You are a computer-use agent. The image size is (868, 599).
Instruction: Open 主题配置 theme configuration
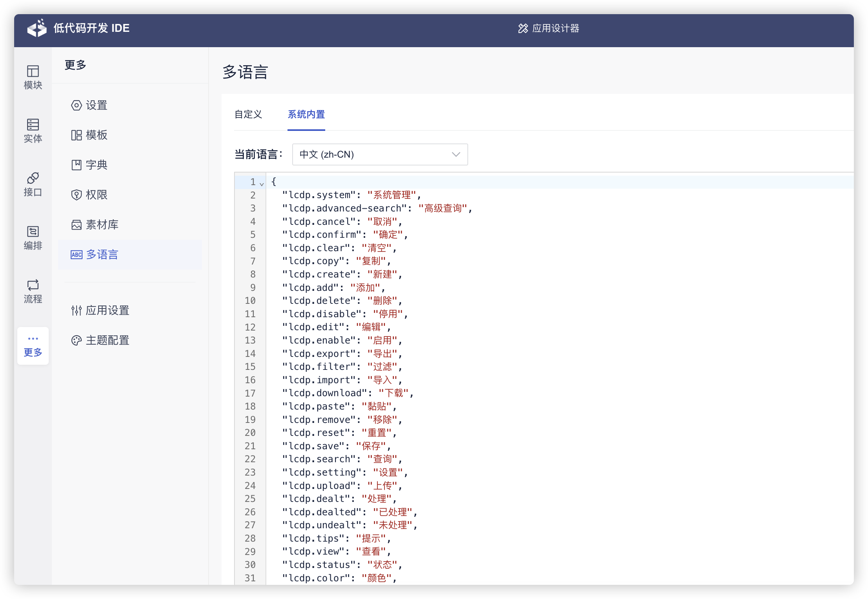coord(107,340)
